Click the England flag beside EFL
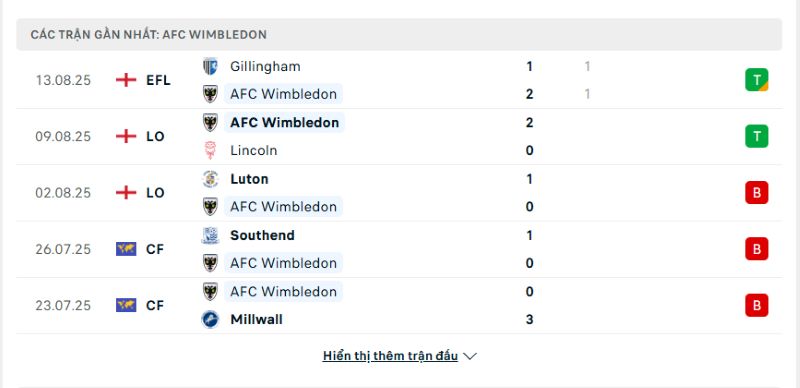Image resolution: width=800 pixels, height=388 pixels. [x=126, y=80]
